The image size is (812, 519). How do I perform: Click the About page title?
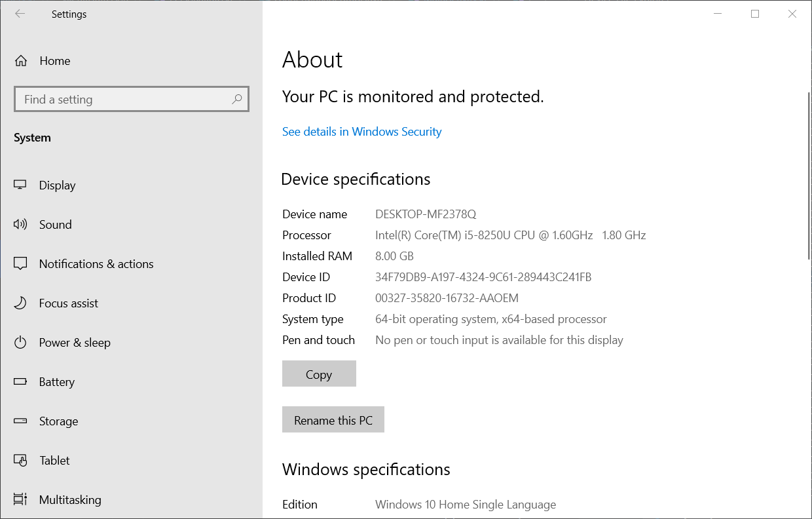click(x=312, y=60)
